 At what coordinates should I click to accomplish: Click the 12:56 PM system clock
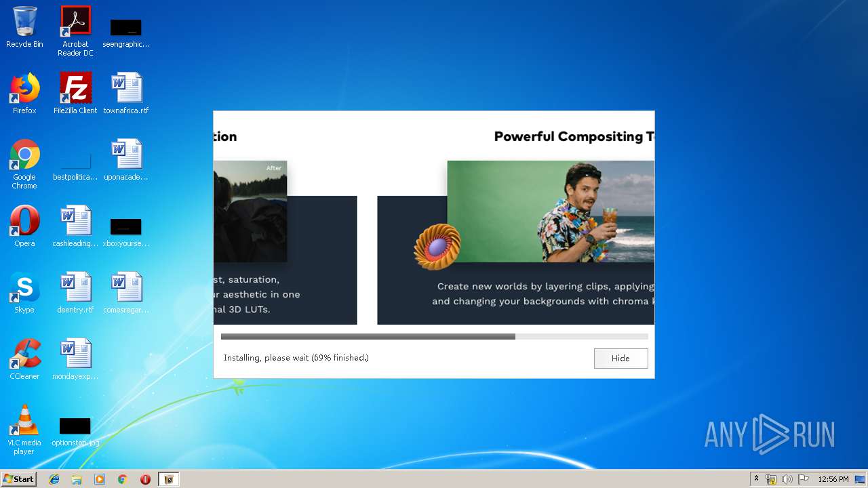833,479
